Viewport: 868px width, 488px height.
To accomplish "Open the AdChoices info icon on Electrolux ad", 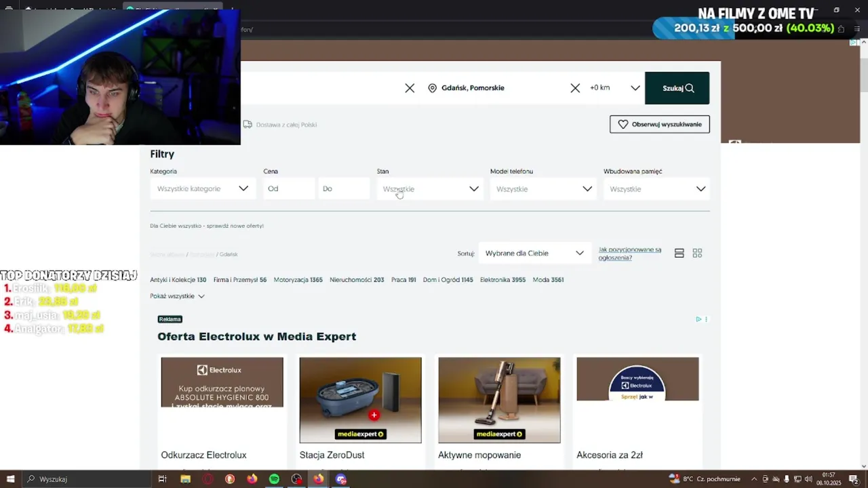I will point(698,319).
